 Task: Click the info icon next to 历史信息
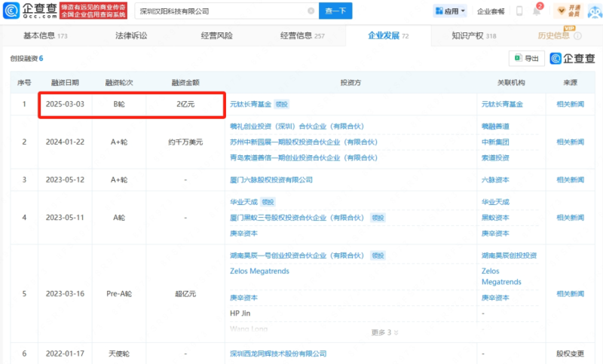(577, 35)
